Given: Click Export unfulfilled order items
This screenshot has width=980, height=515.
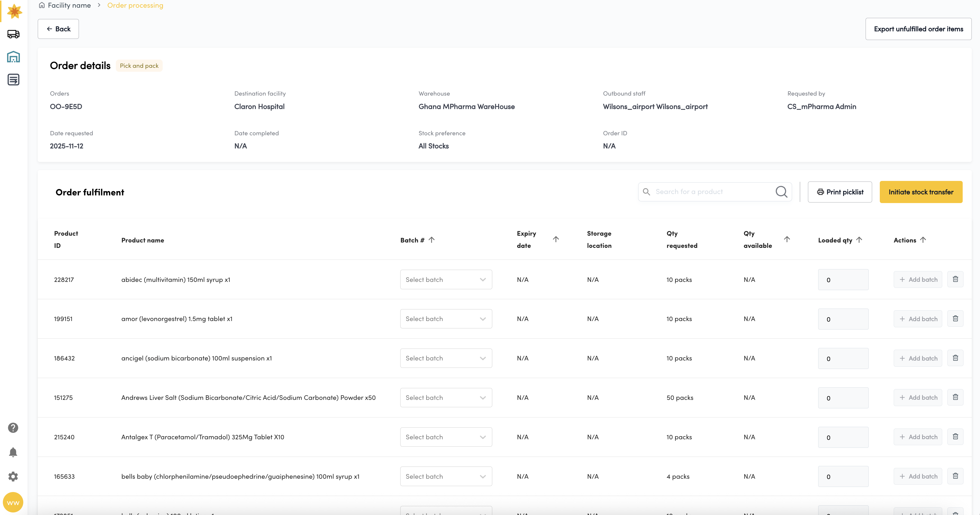Looking at the screenshot, I should (918, 29).
